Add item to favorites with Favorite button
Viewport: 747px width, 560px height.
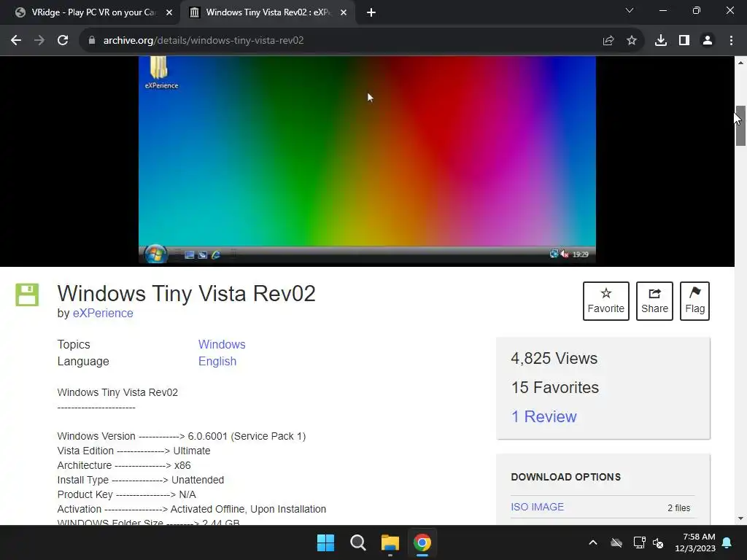pyautogui.click(x=606, y=301)
